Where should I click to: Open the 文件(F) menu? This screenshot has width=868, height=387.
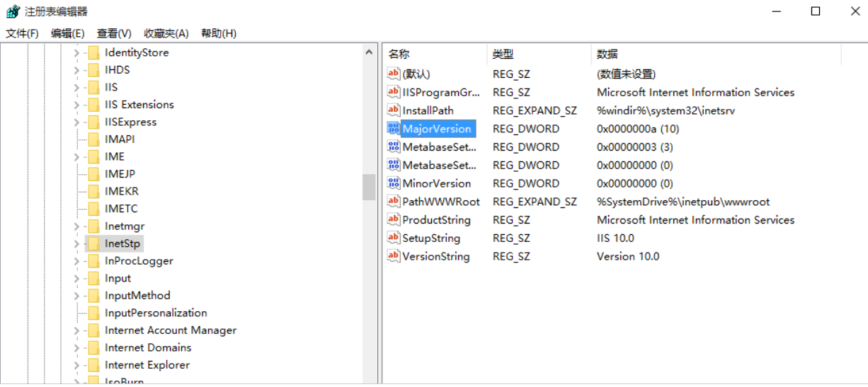click(x=22, y=33)
